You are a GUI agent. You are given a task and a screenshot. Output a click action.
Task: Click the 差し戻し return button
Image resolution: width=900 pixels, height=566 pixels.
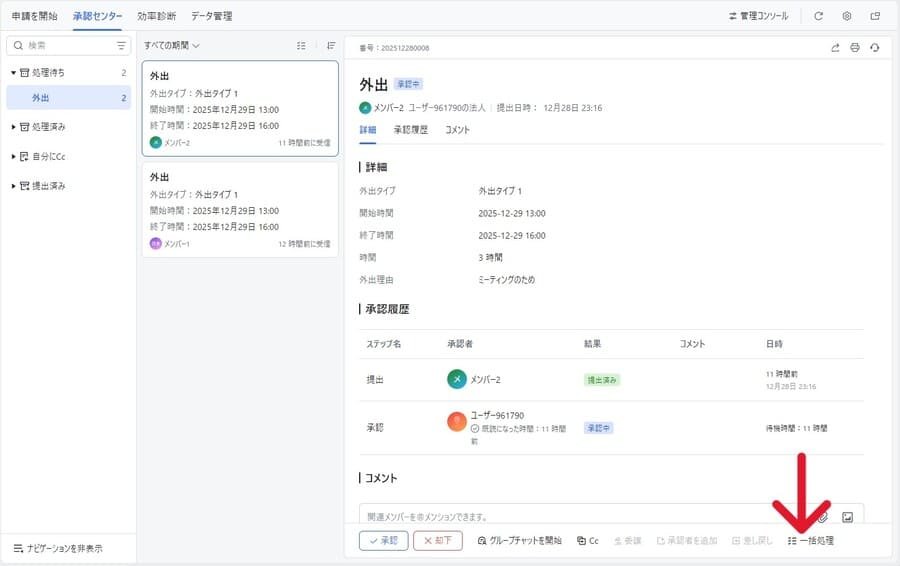point(752,541)
